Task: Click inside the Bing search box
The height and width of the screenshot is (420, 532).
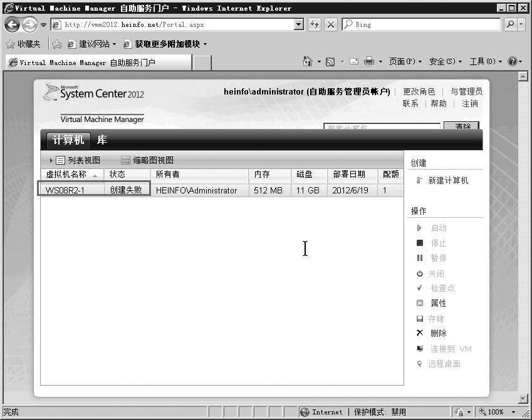Action: pyautogui.click(x=421, y=24)
